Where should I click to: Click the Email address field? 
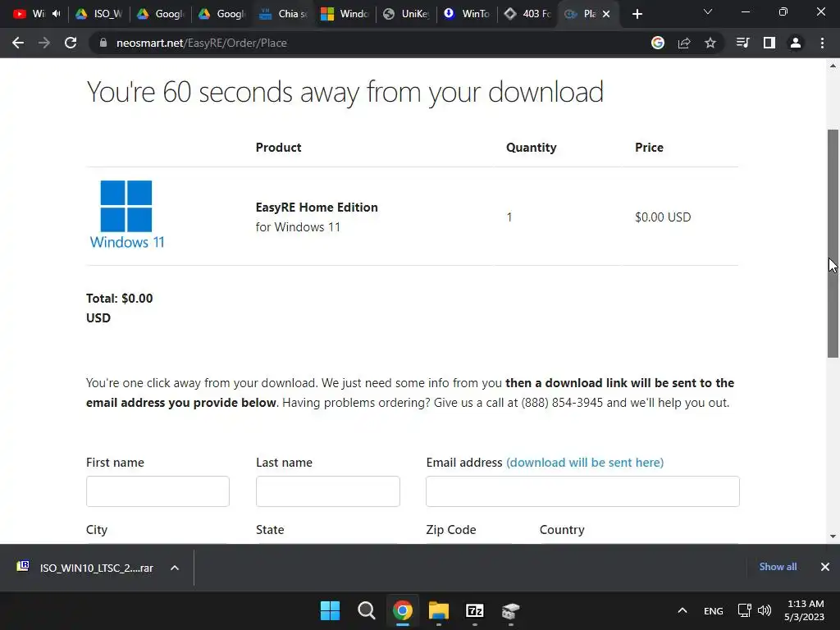point(582,491)
